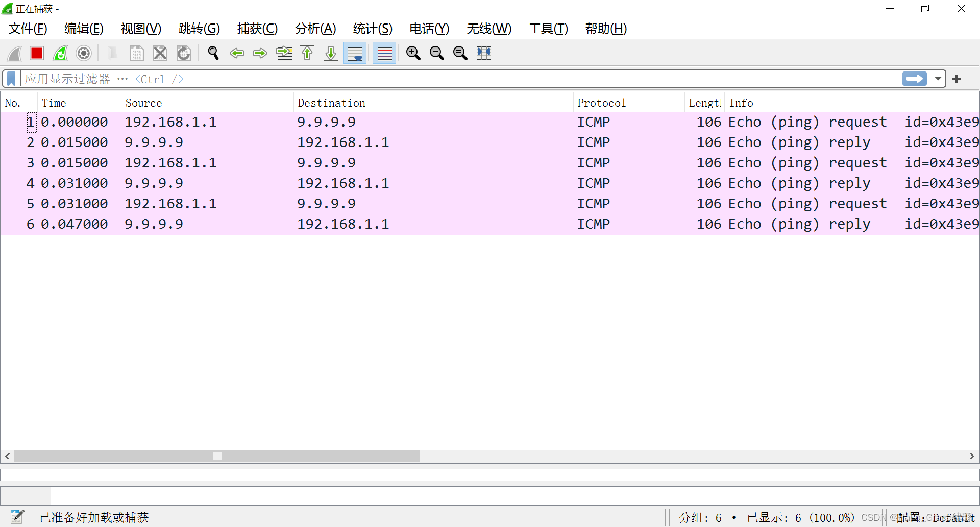Sort by the Info column header
The height and width of the screenshot is (527, 980).
852,103
